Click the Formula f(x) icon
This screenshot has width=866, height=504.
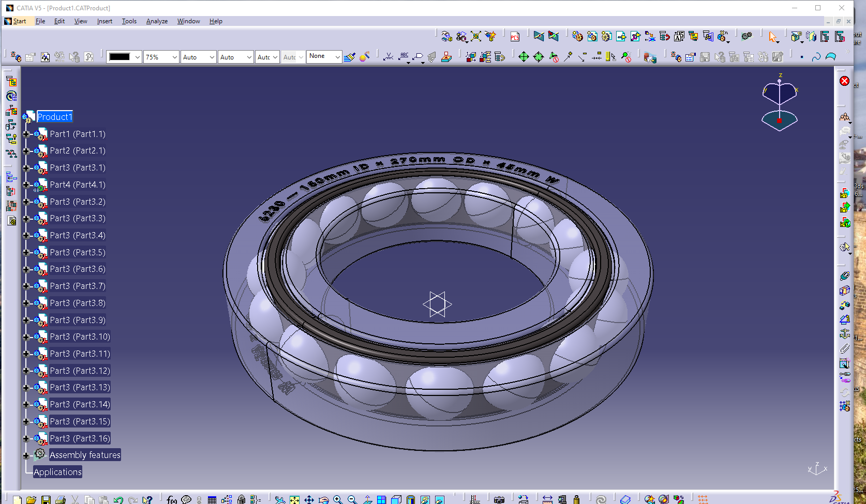pos(172,499)
